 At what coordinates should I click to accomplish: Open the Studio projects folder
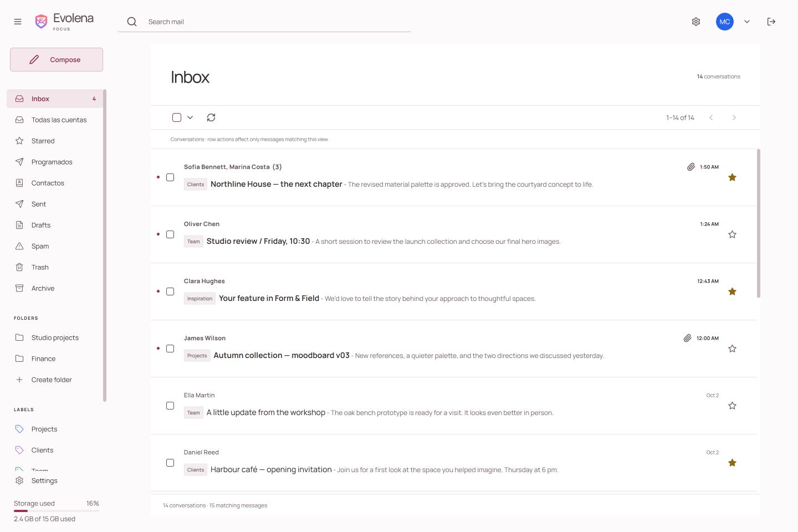pos(55,337)
